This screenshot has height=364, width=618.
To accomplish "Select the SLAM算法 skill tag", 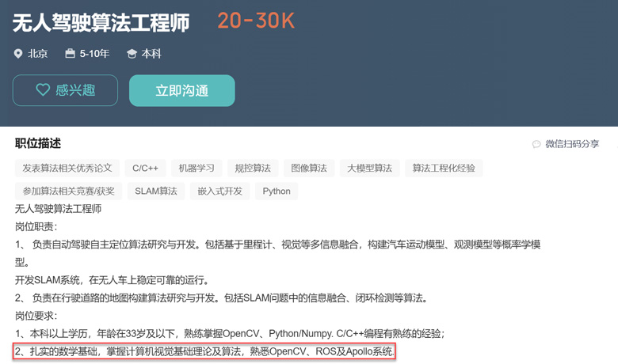I will point(156,191).
